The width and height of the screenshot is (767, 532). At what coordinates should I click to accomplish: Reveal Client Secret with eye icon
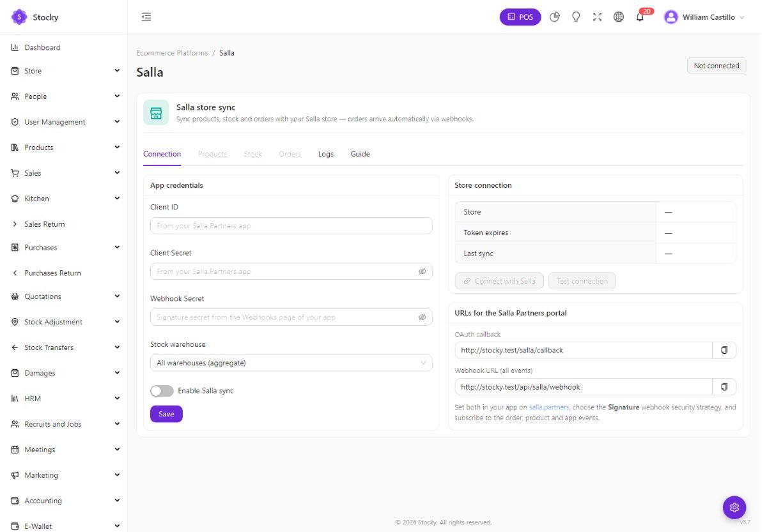pos(422,271)
